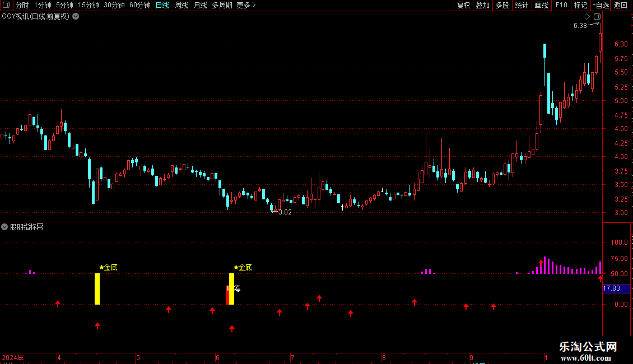Click the 叠加 overlay button

[483, 5]
